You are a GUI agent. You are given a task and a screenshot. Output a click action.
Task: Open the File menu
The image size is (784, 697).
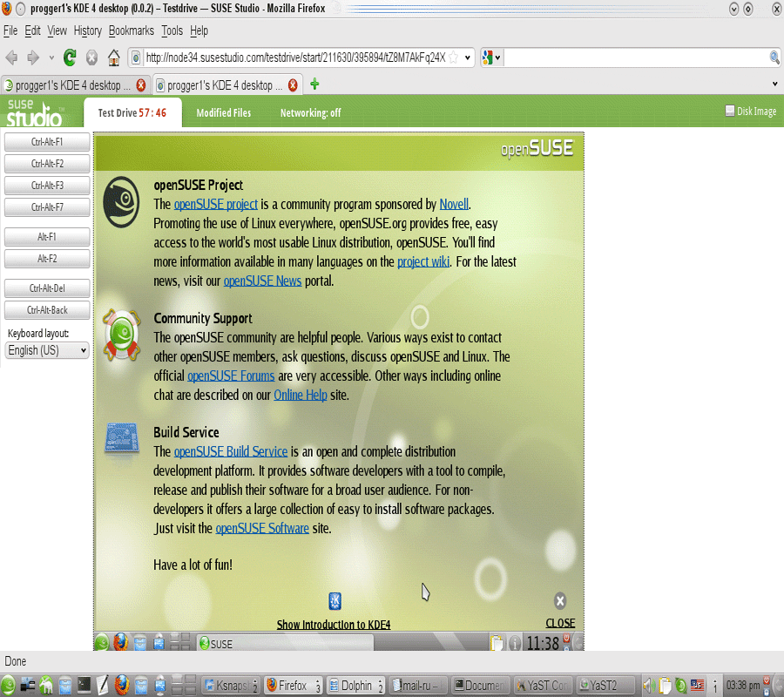coord(10,30)
